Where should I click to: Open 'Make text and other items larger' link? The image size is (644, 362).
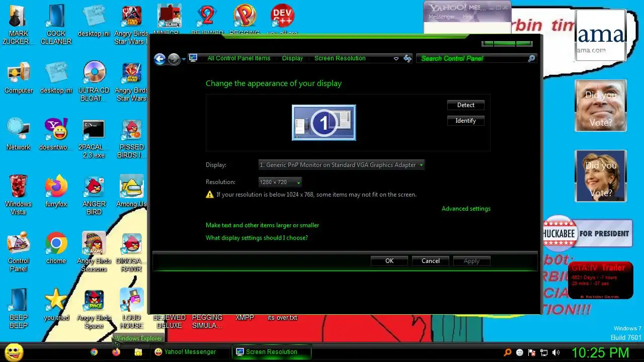click(262, 225)
